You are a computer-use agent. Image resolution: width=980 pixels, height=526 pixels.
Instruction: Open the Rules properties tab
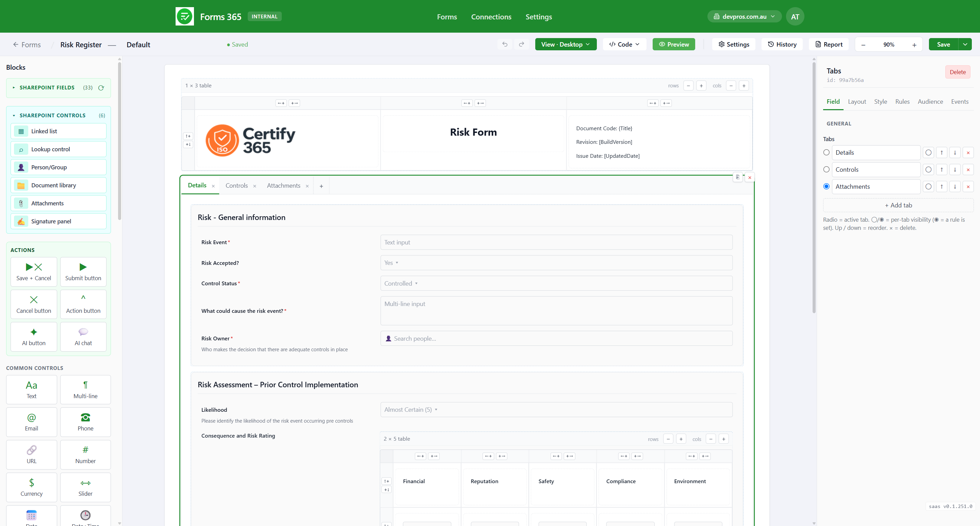[x=902, y=101]
